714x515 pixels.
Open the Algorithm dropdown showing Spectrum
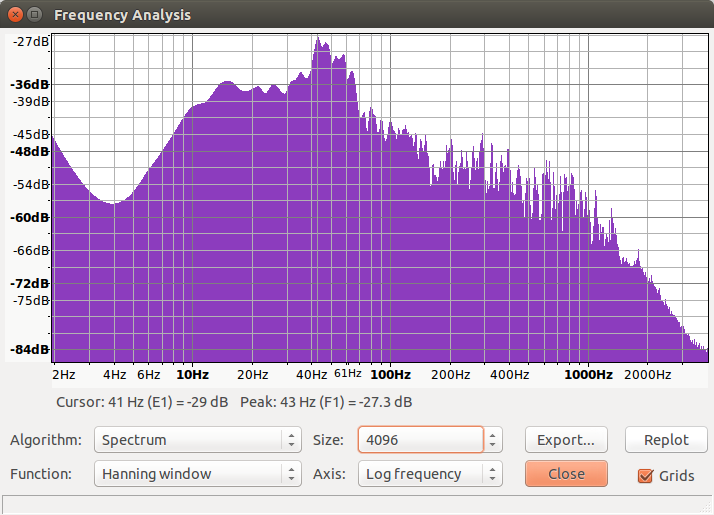198,439
